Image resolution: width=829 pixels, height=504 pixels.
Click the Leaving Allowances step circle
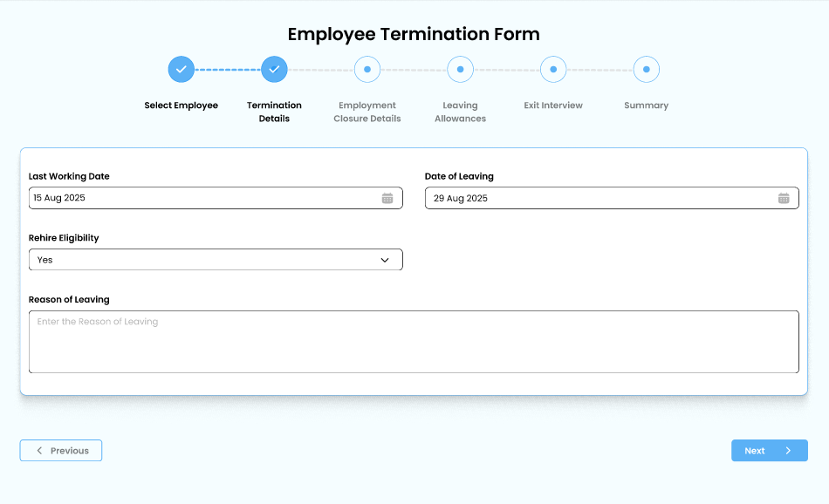[460, 69]
